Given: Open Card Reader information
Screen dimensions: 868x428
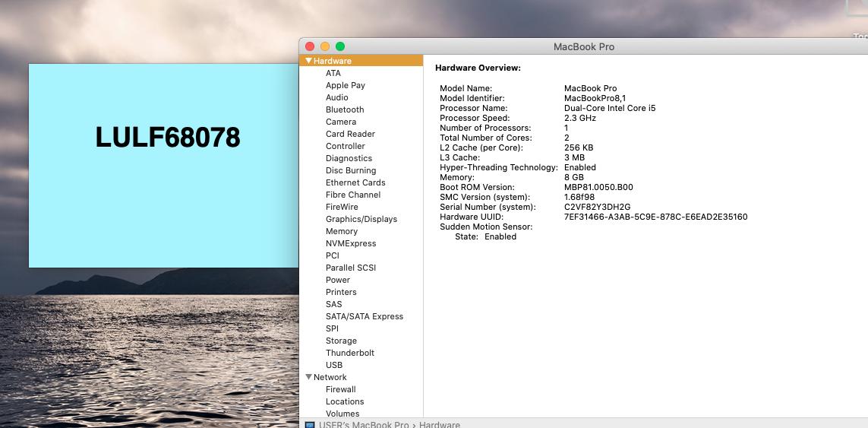Looking at the screenshot, I should coord(350,134).
